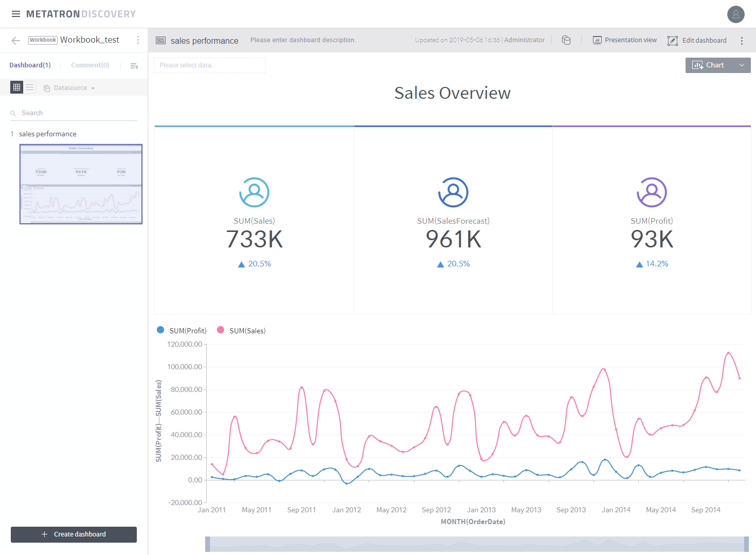Switch to list view

point(30,87)
